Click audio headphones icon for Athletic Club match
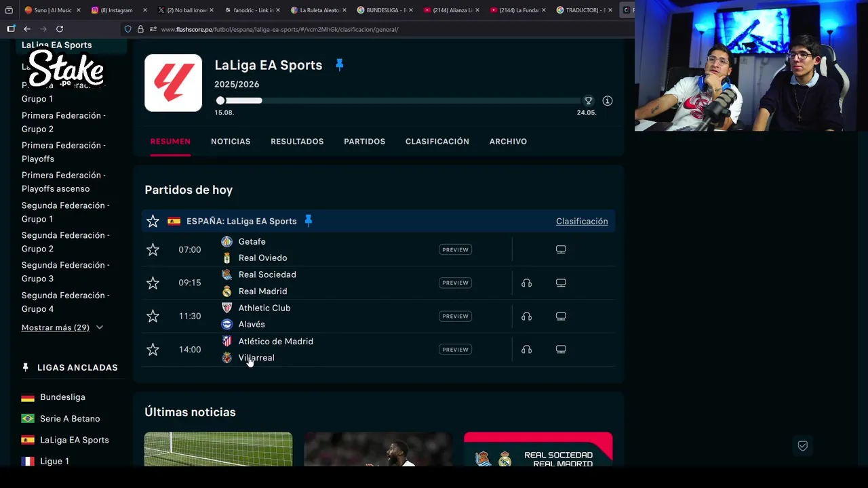This screenshot has height=488, width=868. (x=526, y=316)
